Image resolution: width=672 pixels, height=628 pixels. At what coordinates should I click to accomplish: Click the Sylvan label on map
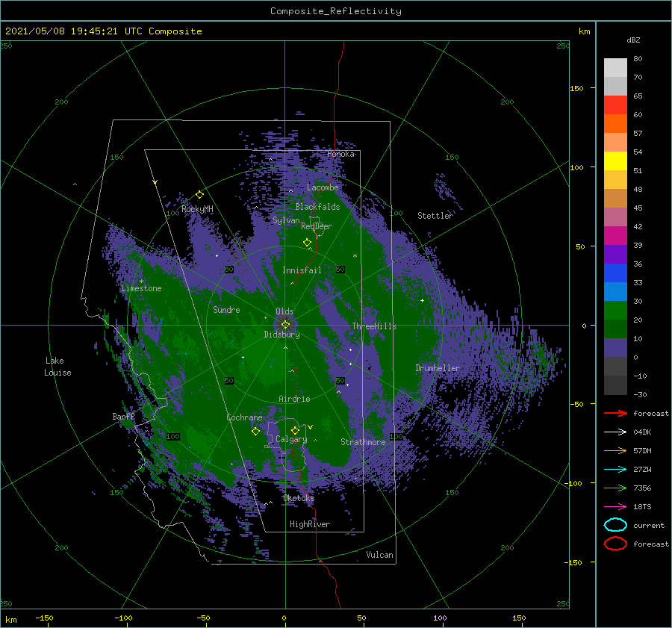[x=286, y=220]
